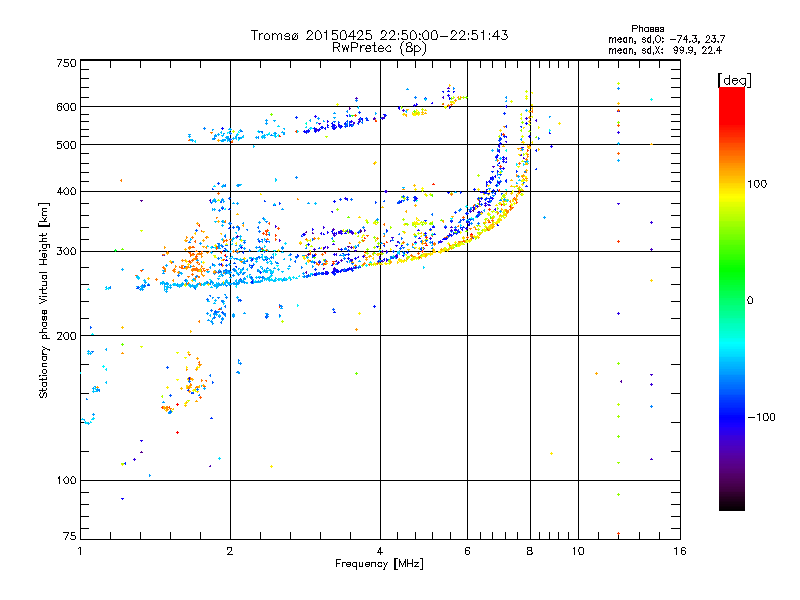The image size is (800, 600).
Task: Click the plot title 'Tromsø 20150425 22:50:00-22:51:43'
Action: click(x=379, y=35)
